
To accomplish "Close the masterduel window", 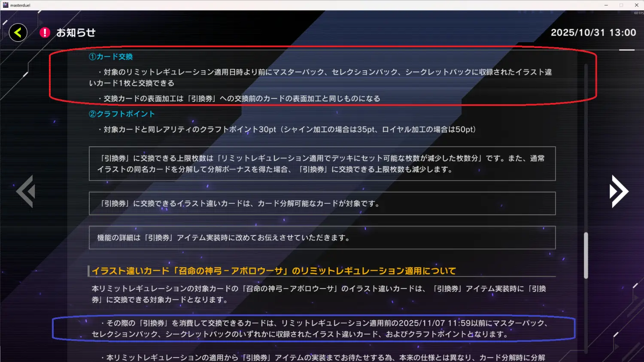I will pos(636,5).
